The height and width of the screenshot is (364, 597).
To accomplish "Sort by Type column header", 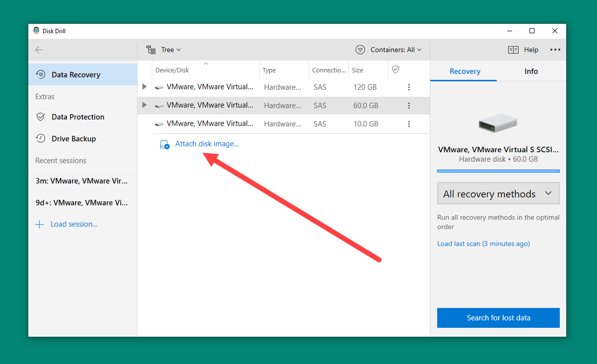I will (x=269, y=70).
